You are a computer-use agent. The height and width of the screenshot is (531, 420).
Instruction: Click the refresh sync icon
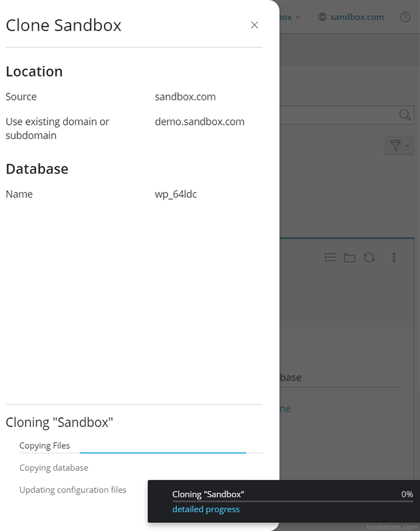[369, 257]
